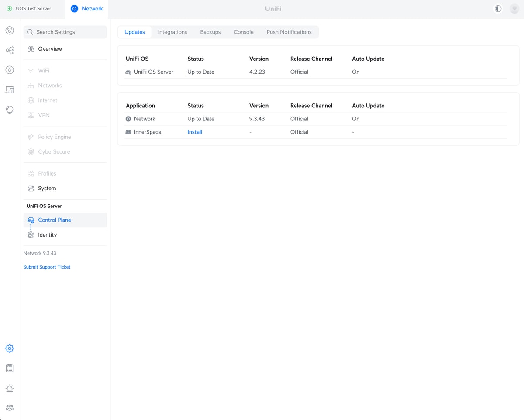The width and height of the screenshot is (524, 420).
Task: Open the clipboard System Log icon
Action: pos(10,368)
